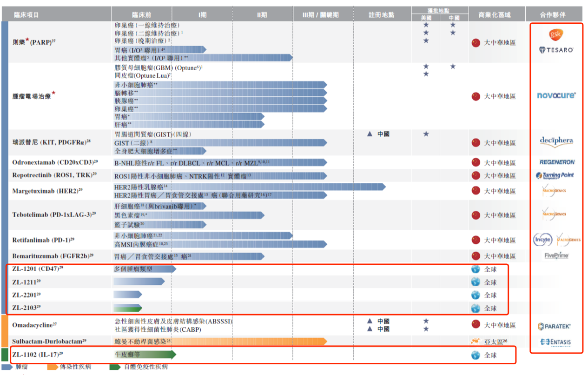Click the HER2陽性乳腺癌 progress bar
588x375 pixels.
click(250, 187)
